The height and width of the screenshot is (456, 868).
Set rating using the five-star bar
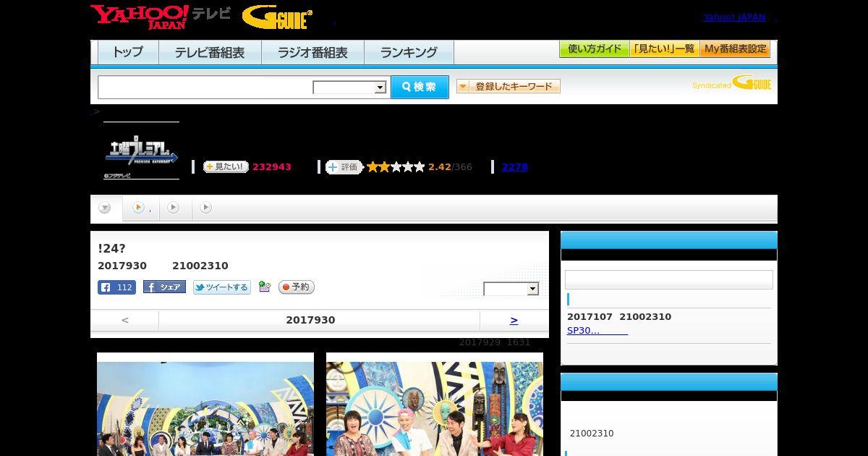(396, 167)
